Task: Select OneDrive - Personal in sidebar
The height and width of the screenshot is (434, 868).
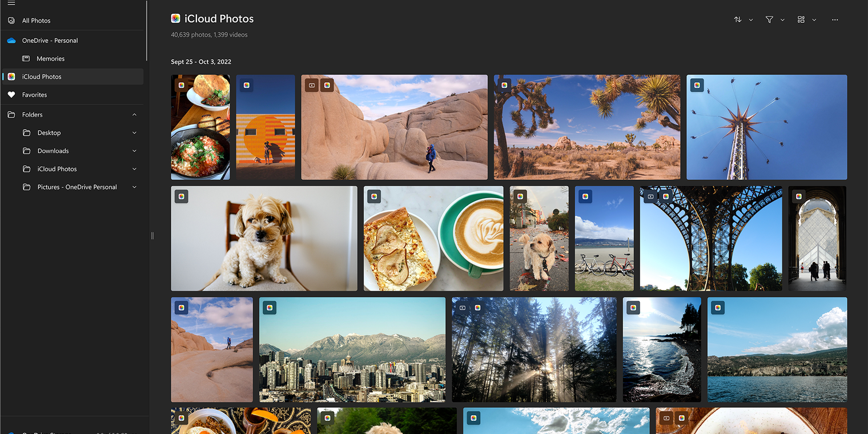Action: tap(73, 41)
